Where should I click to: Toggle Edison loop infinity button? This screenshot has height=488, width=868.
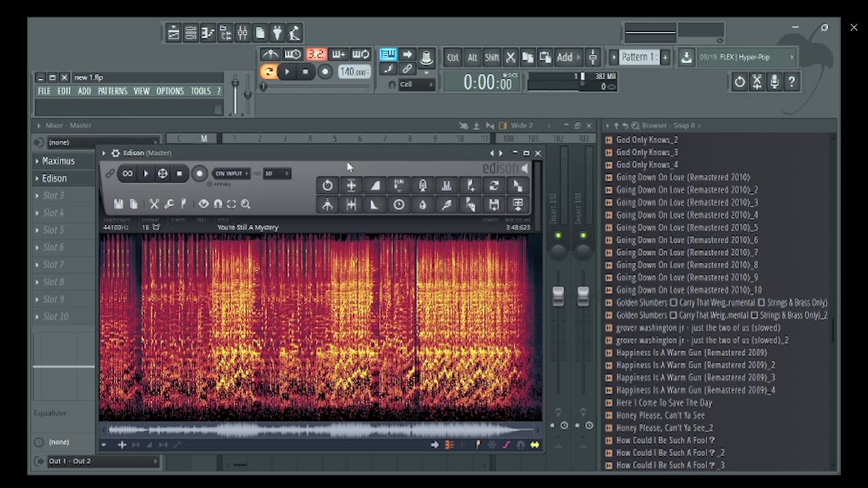click(x=127, y=174)
